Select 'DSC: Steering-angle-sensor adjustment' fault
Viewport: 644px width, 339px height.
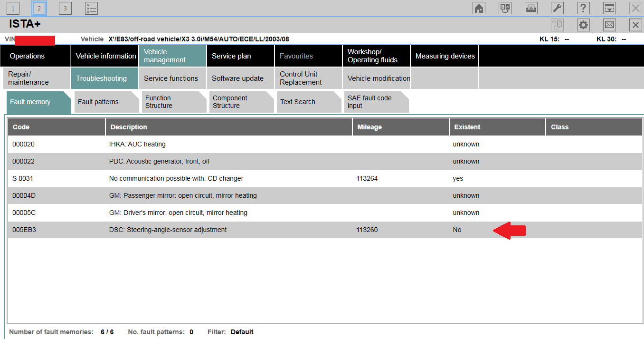tap(325, 230)
